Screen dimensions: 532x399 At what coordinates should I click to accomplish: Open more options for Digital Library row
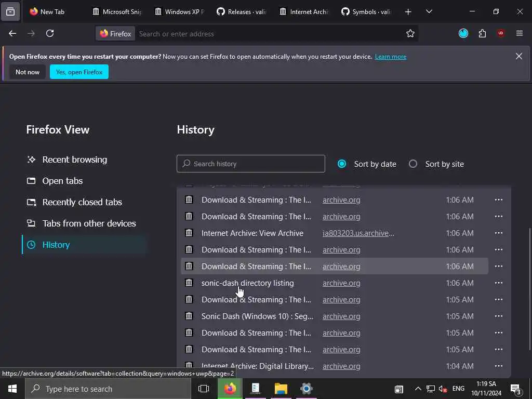point(498,366)
